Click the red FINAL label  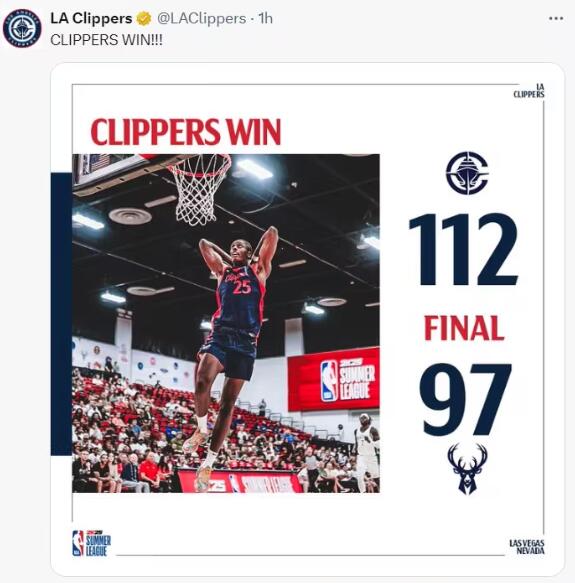[464, 328]
